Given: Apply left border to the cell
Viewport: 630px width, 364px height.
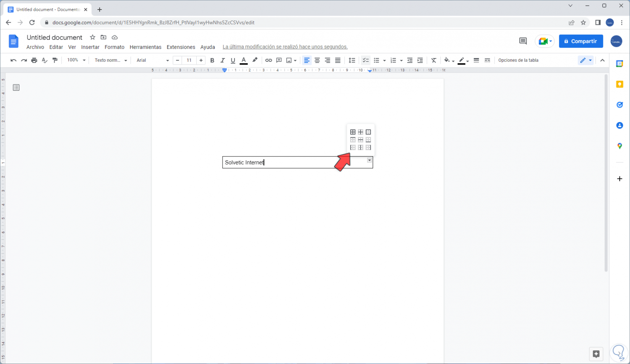Looking at the screenshot, I should click(x=353, y=147).
